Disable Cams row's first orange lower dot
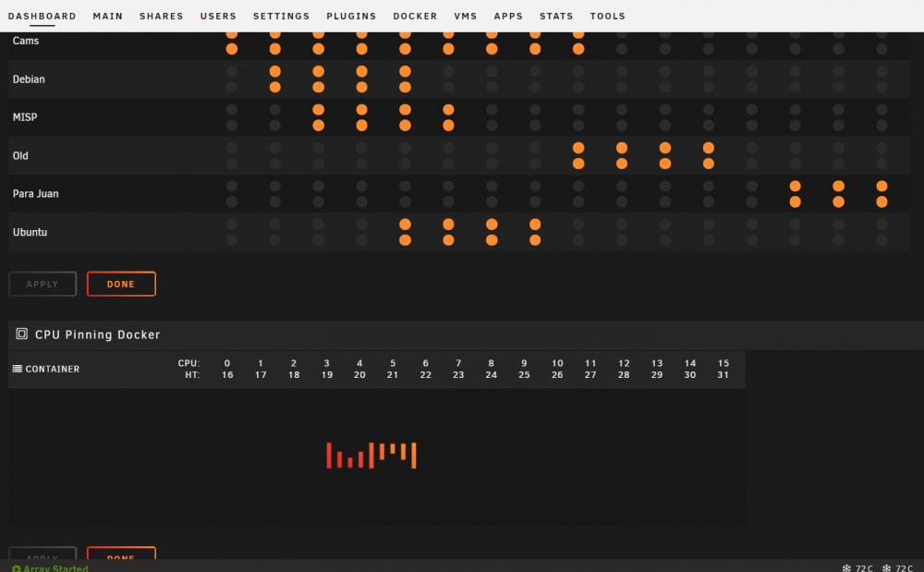Screen dimensions: 924x572 (x=232, y=49)
